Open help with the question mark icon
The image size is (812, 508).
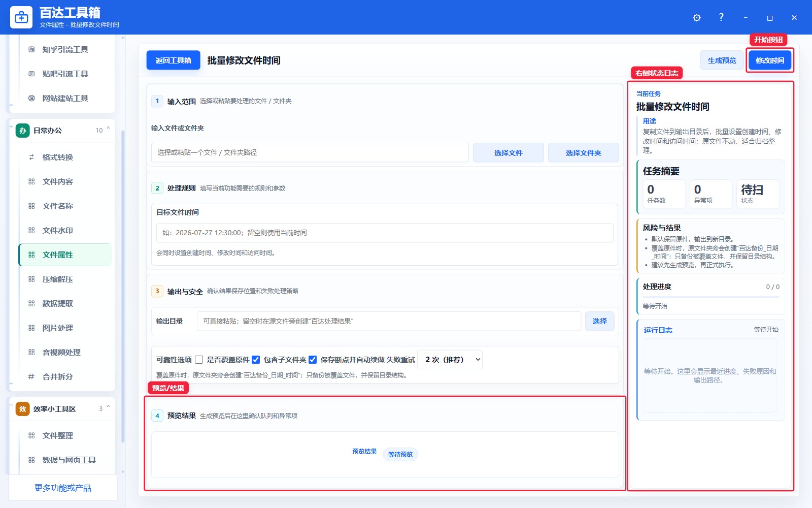[x=721, y=17]
